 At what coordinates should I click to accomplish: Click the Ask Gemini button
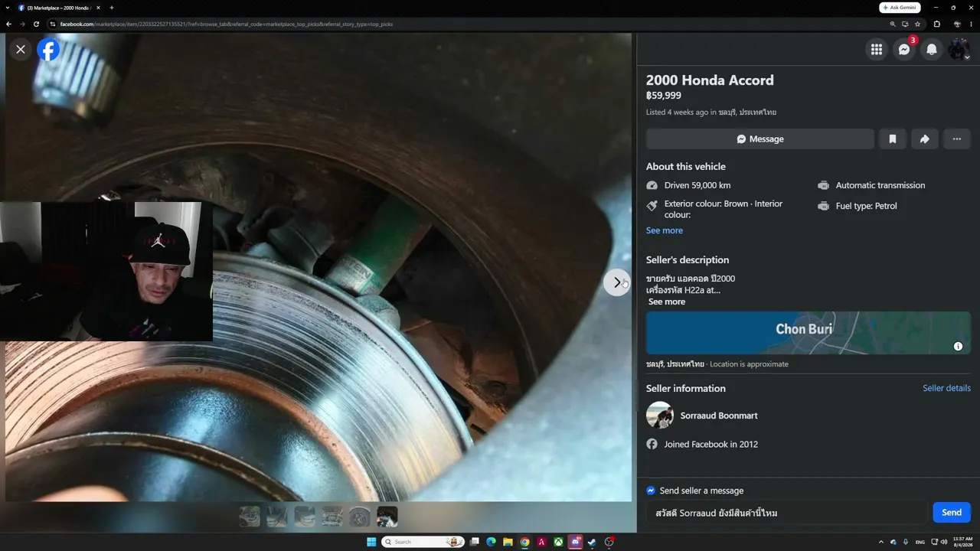pyautogui.click(x=900, y=8)
